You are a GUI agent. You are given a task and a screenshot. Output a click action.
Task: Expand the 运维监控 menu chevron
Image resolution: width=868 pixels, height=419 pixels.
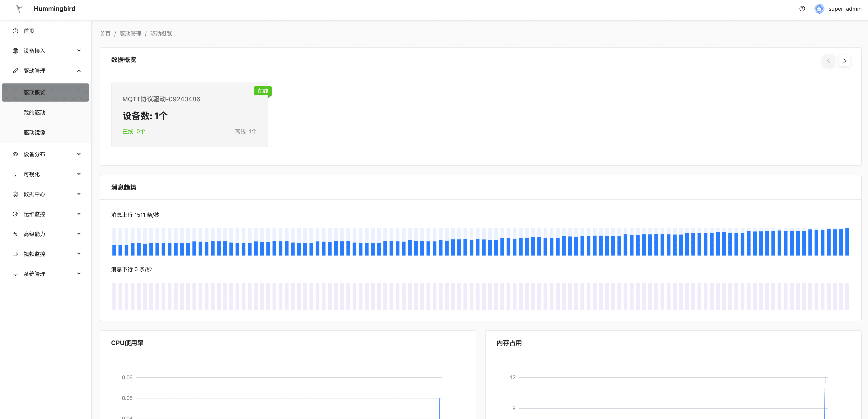tap(79, 214)
